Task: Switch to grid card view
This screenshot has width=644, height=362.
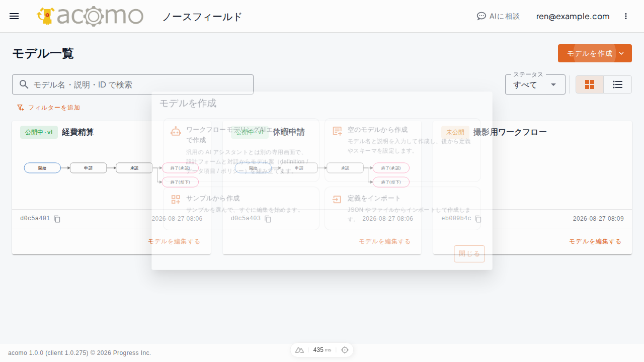Action: [590, 84]
